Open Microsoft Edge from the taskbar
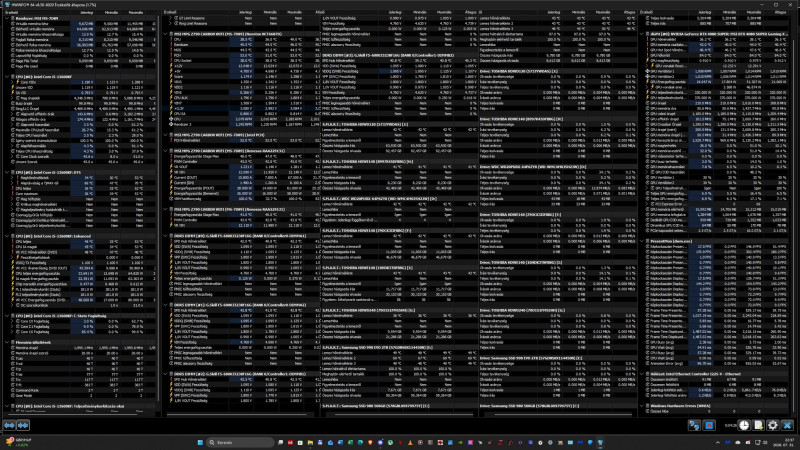Screen dimensions: 800x450 pyautogui.click(x=360, y=442)
